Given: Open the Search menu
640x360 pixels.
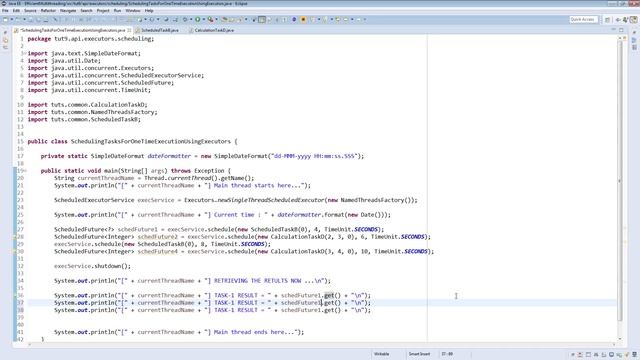Looking at the screenshot, I should pyautogui.click(x=86, y=11).
